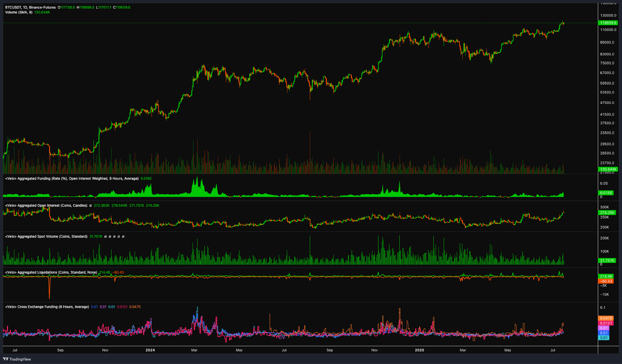Click the Aggregated Liquidations indicator title

point(51,272)
